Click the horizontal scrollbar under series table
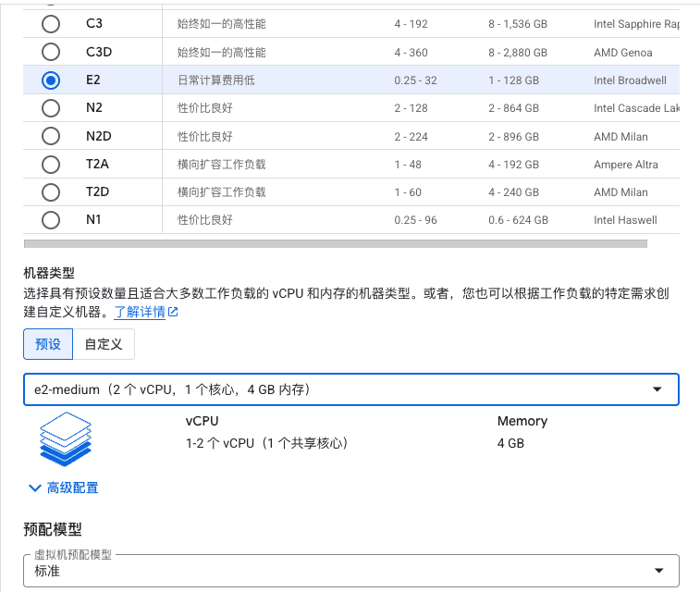The height and width of the screenshot is (592, 700). 335,243
